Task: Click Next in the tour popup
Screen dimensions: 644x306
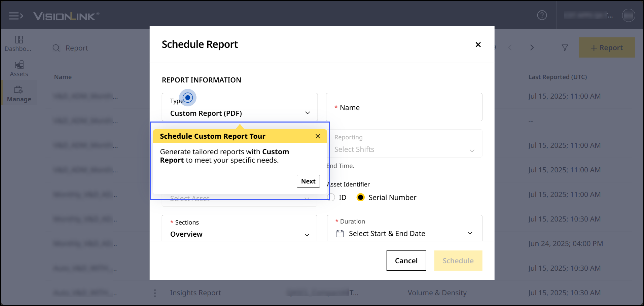Action: coord(308,181)
